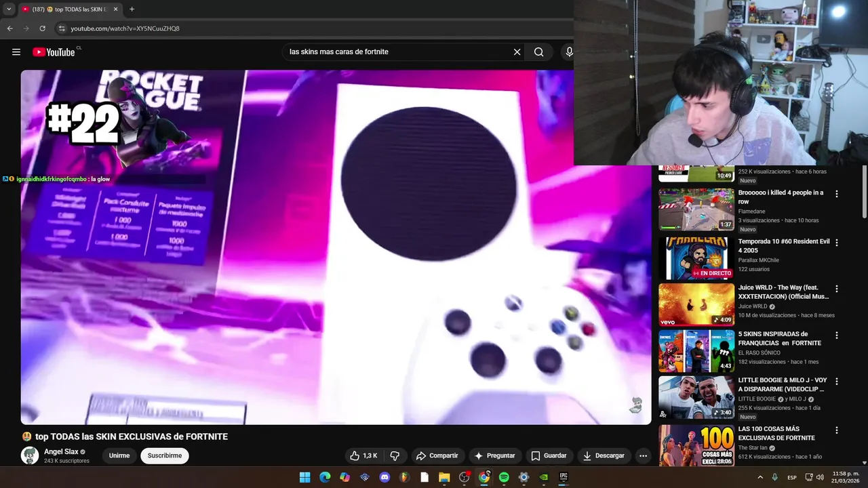The width and height of the screenshot is (868, 488).
Task: Click the magnifier search button
Action: 538,52
